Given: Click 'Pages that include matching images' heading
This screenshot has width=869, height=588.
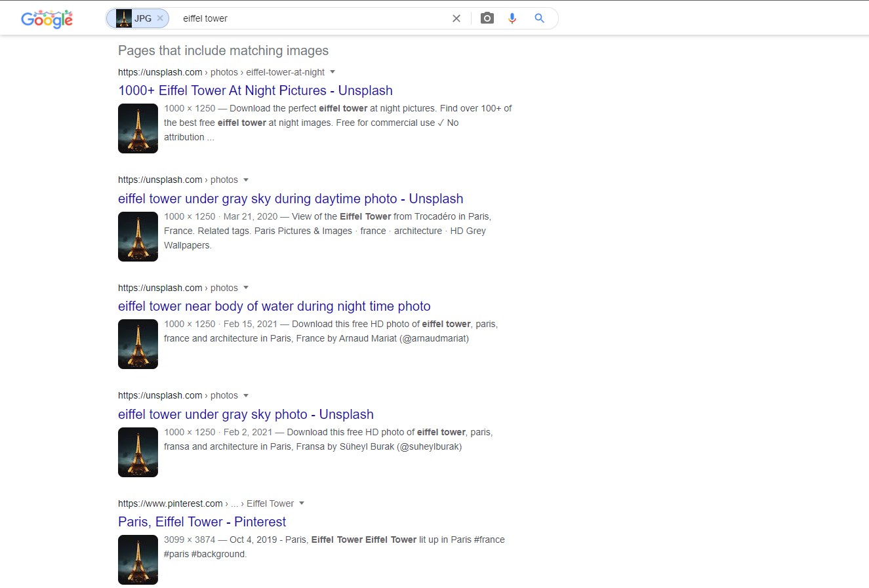Looking at the screenshot, I should coord(223,50).
